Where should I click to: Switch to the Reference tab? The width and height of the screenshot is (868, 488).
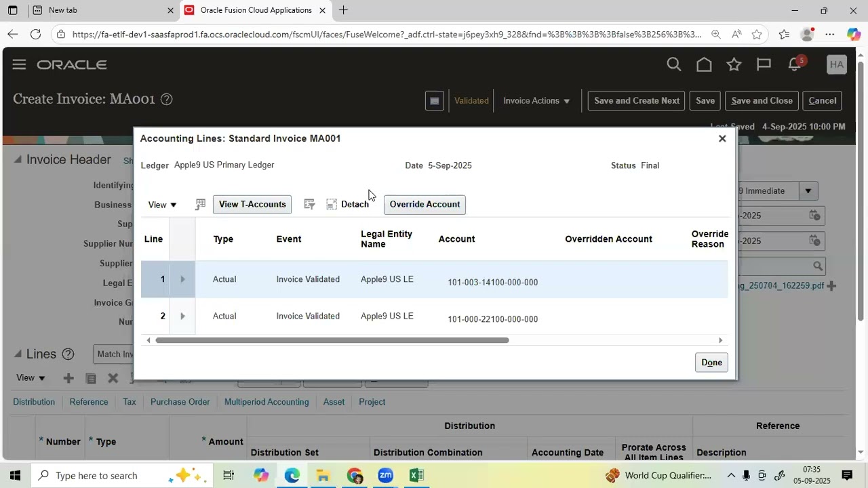click(89, 402)
